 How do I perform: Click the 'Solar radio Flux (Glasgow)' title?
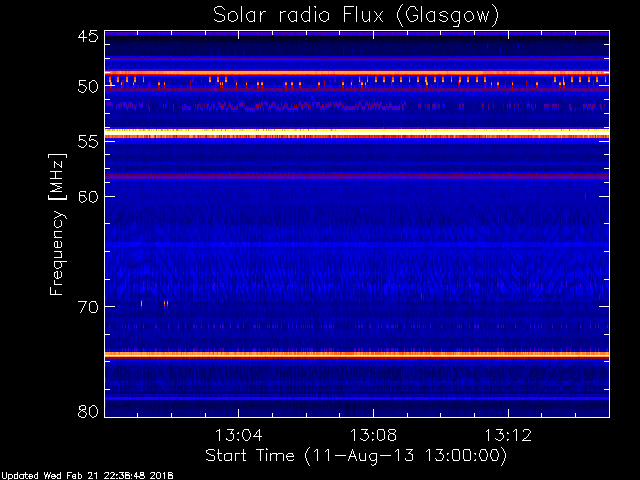(356, 15)
